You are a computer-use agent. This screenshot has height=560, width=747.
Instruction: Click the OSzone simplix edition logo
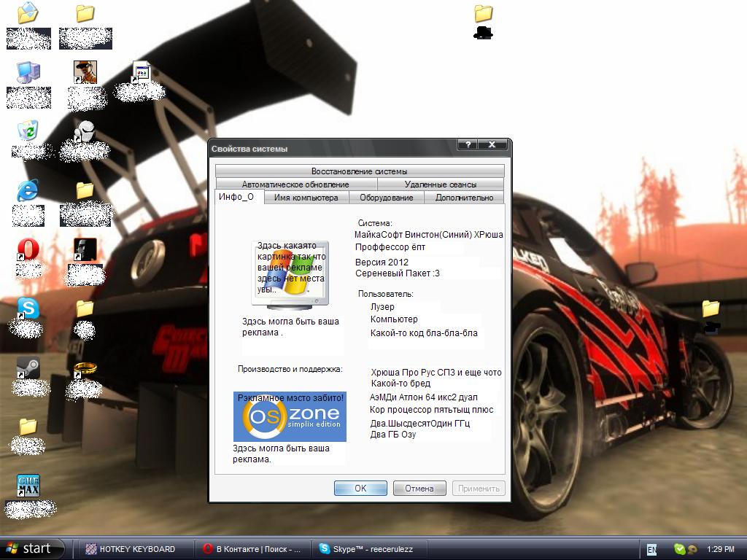point(290,416)
